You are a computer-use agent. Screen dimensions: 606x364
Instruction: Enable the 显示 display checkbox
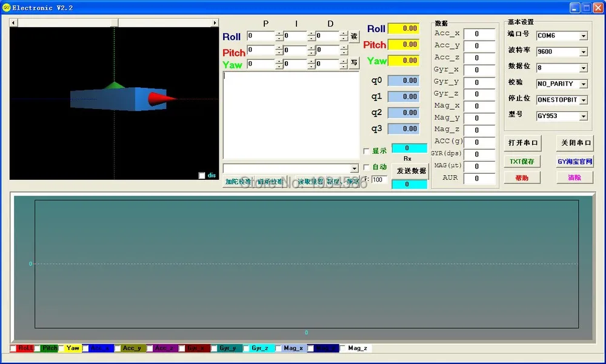click(367, 151)
